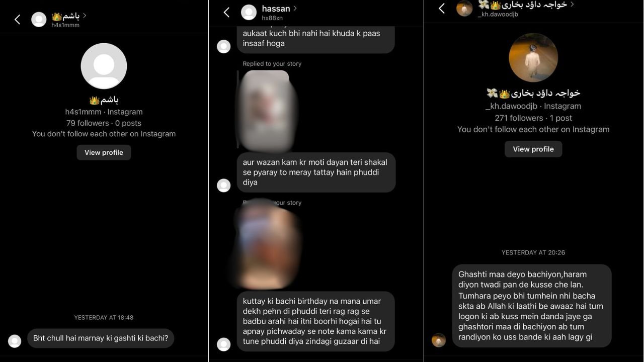The height and width of the screenshot is (362, 644).
Task: Open the large default avatar of h4s1mmm
Action: 104,66
